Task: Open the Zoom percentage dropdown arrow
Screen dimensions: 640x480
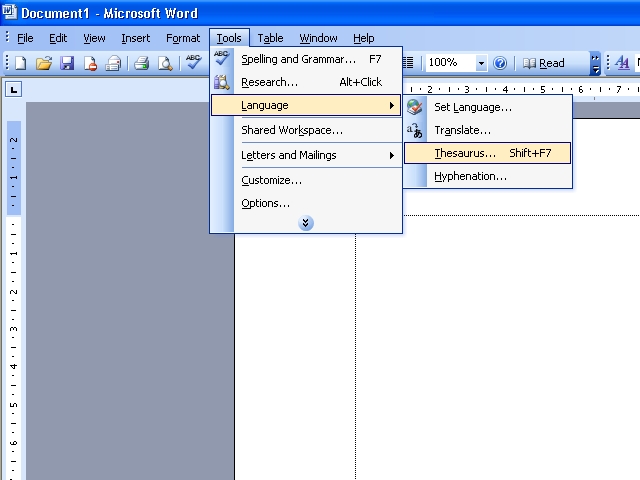Action: point(481,63)
